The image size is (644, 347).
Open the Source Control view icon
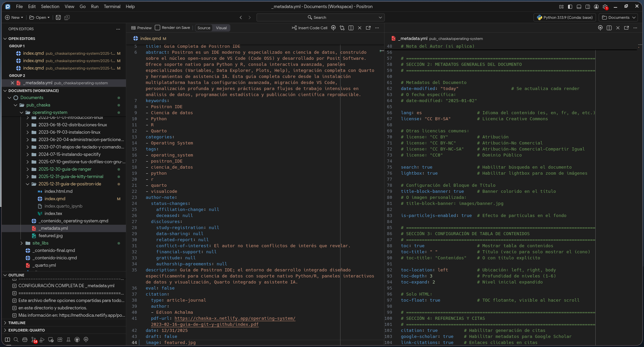pos(34,340)
